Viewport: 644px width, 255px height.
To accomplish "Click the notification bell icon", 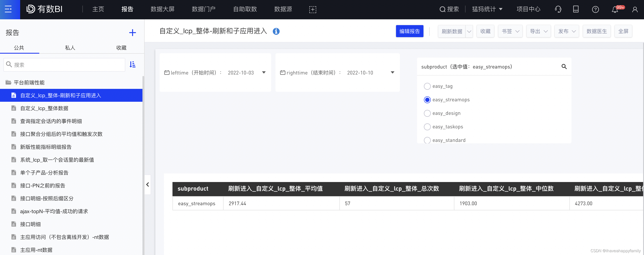I will tap(615, 9).
